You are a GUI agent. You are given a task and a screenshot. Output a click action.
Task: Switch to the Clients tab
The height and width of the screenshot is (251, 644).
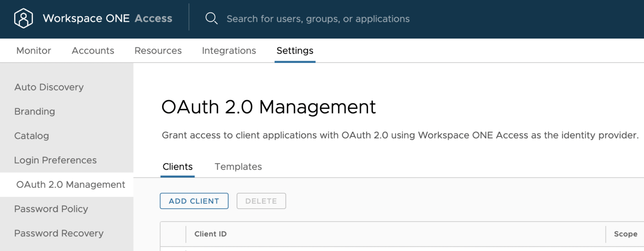tap(177, 166)
